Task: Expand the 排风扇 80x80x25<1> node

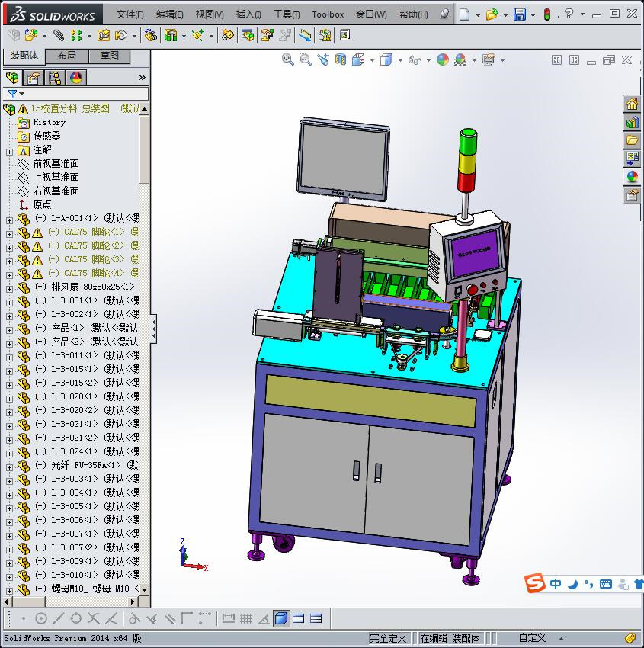Action: tap(9, 289)
